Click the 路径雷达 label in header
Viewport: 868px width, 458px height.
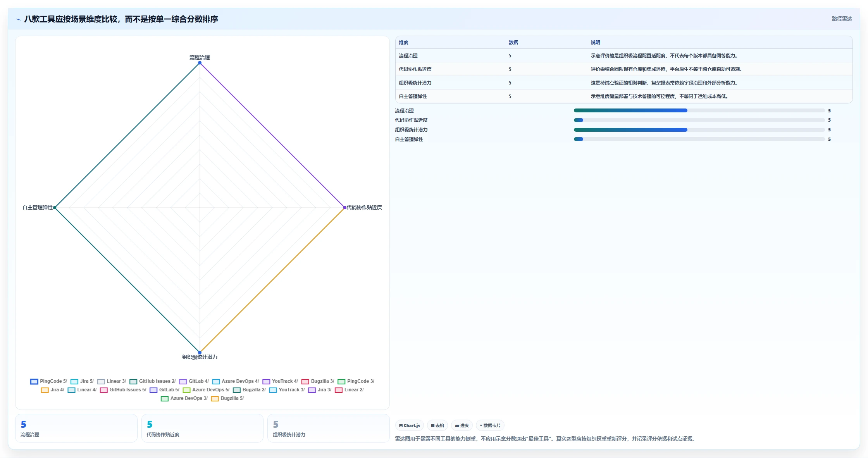pos(842,19)
